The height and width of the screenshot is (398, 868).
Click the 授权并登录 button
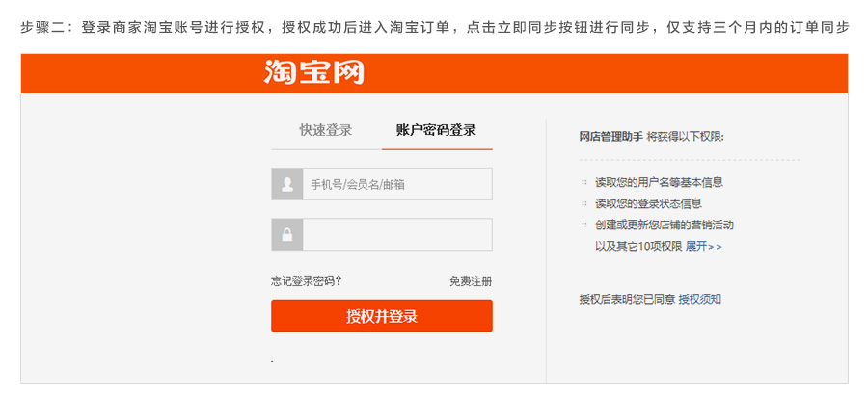pyautogui.click(x=381, y=316)
